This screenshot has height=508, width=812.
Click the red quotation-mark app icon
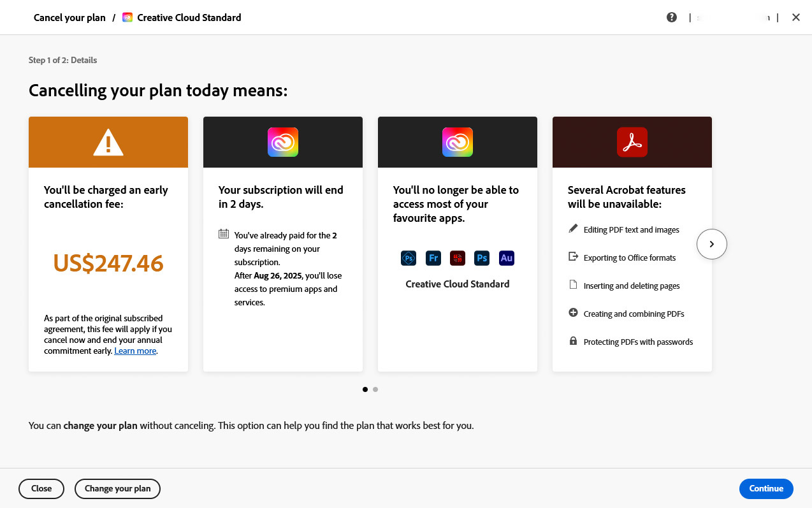458,258
